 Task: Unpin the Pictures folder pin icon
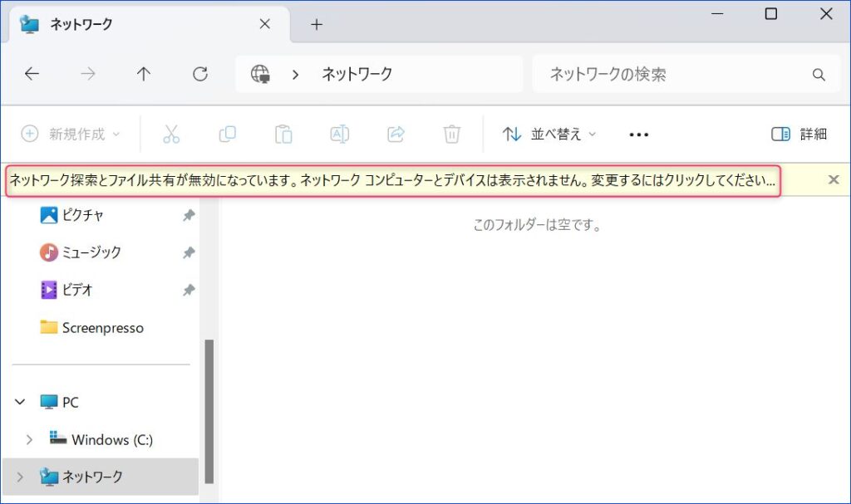pyautogui.click(x=189, y=215)
